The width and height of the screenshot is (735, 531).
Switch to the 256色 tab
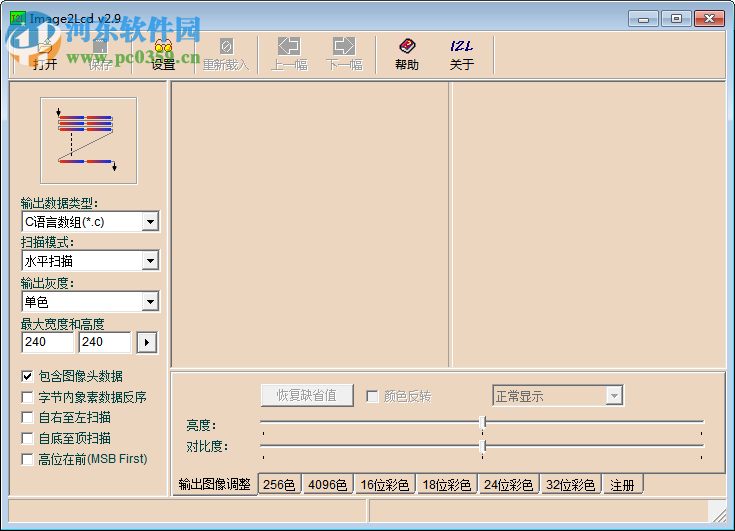pos(279,485)
